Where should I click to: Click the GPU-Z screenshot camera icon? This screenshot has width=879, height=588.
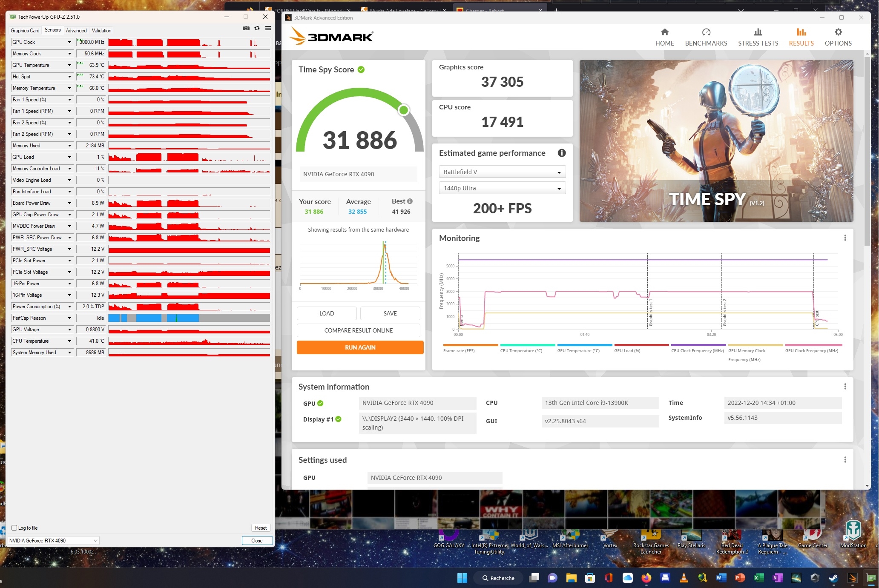pos(246,28)
